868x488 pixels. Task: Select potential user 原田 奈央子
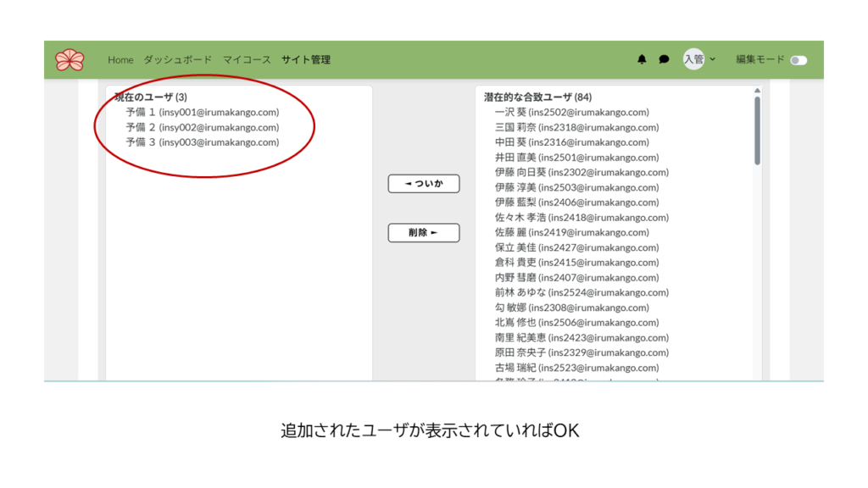point(581,352)
